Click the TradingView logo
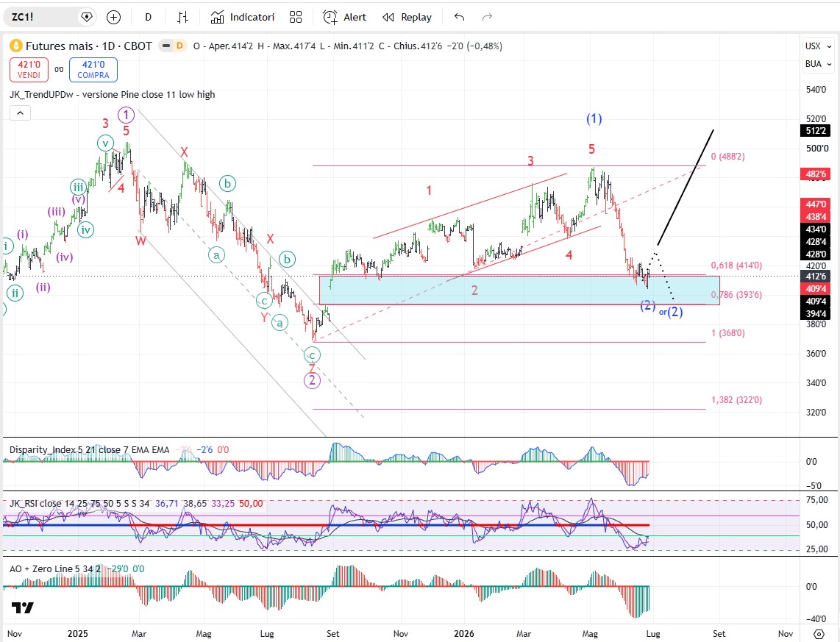This screenshot has width=840, height=642. click(23, 607)
